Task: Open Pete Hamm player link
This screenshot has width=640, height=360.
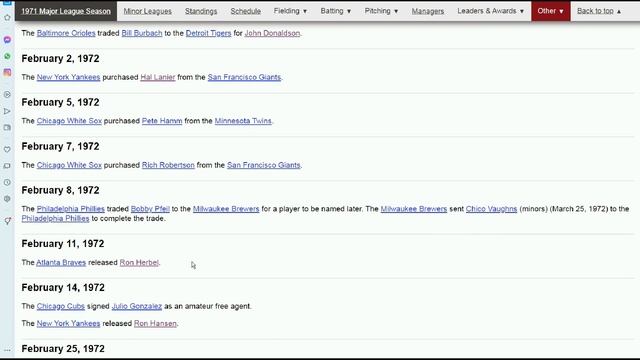Action: coord(162,121)
